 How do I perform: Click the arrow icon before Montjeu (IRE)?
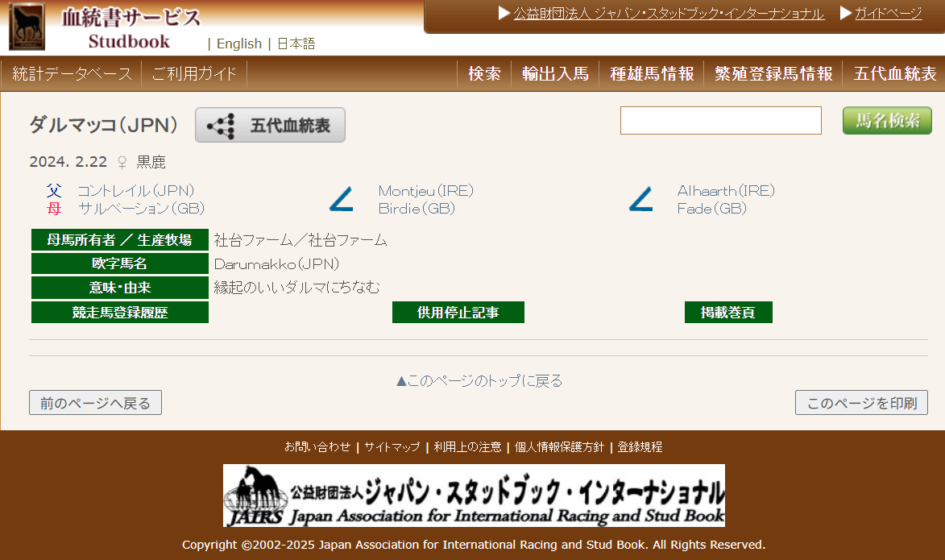[x=341, y=200]
